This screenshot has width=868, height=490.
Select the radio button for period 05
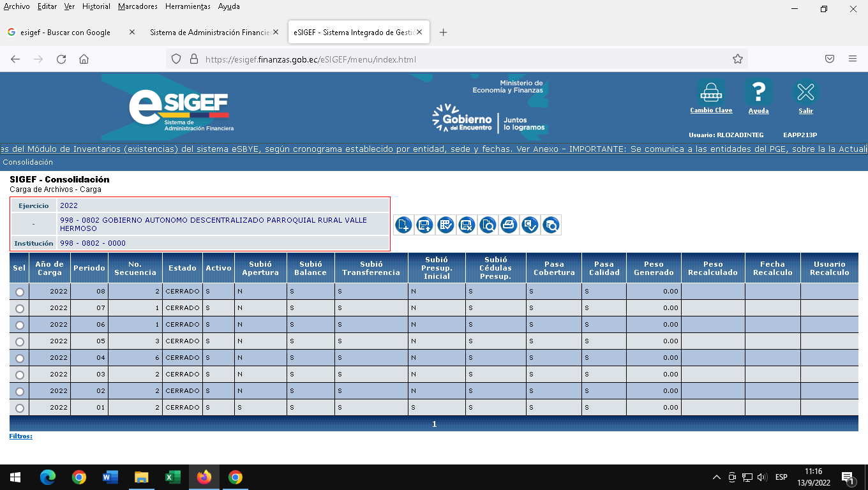coord(20,341)
